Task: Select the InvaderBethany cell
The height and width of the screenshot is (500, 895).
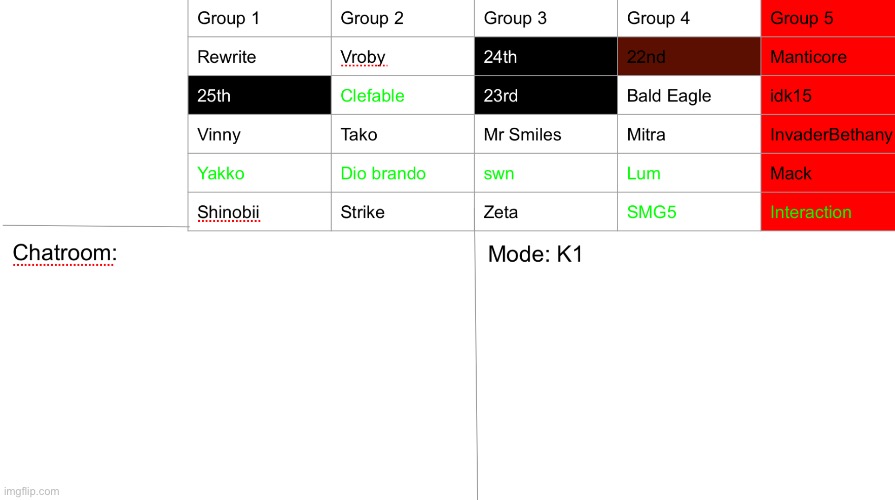Action: tap(828, 134)
